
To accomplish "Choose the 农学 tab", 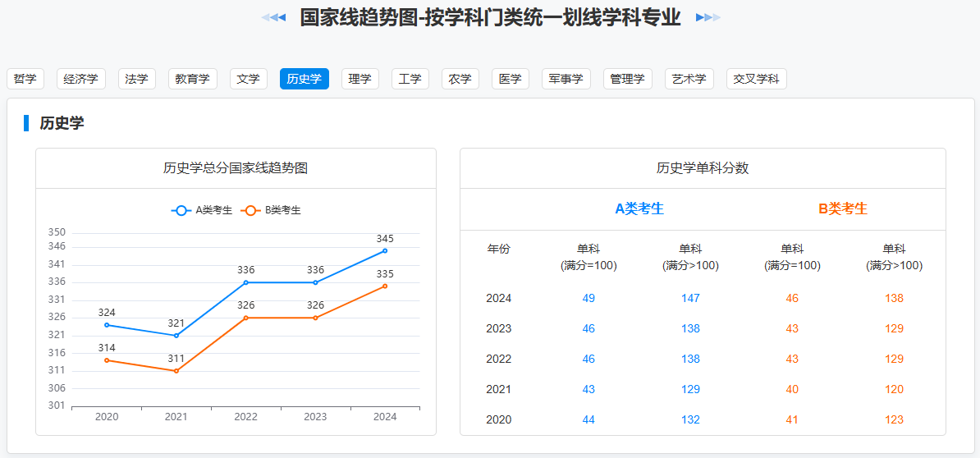I will [x=460, y=79].
